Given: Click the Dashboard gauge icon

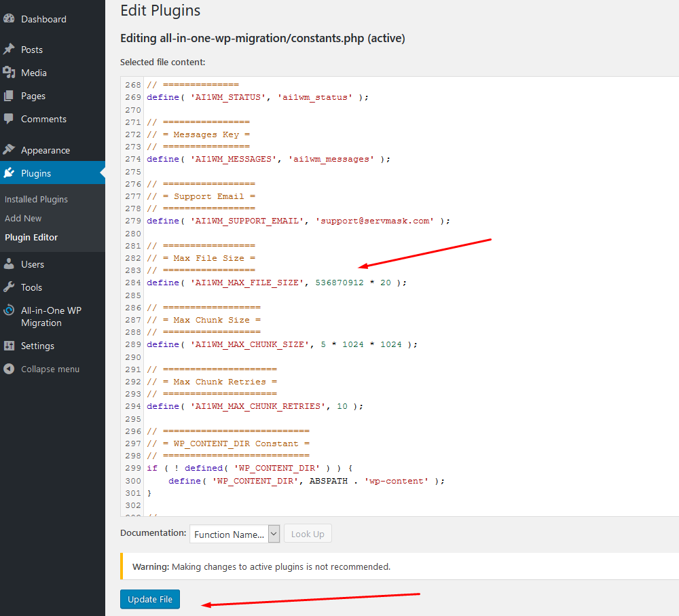Looking at the screenshot, I should point(9,19).
